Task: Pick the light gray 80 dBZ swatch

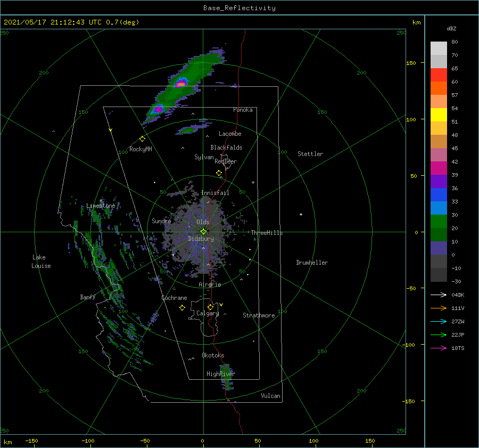Action: coord(439,48)
